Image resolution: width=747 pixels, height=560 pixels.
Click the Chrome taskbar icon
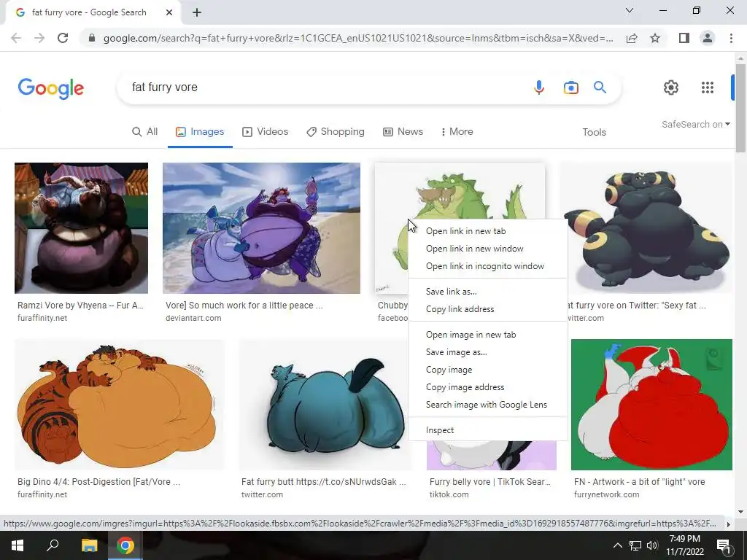tap(125, 545)
